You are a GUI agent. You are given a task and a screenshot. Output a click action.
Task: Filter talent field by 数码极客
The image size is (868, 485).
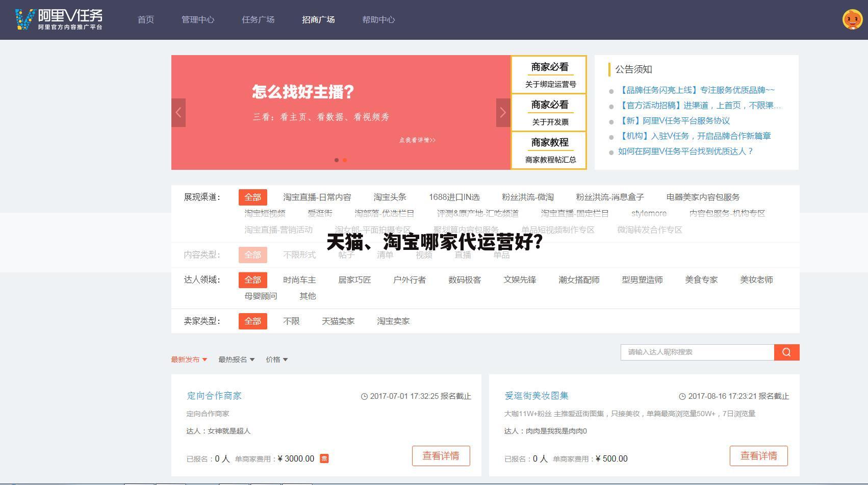click(465, 280)
